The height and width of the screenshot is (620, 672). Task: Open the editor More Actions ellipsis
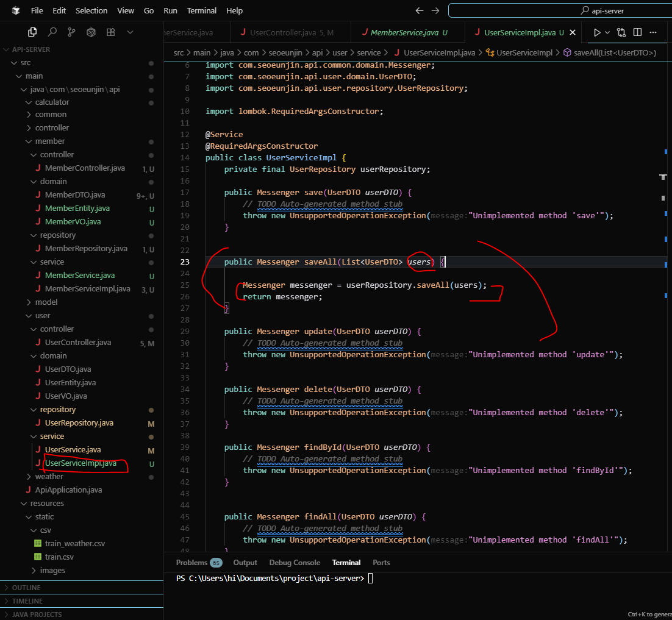tap(652, 32)
